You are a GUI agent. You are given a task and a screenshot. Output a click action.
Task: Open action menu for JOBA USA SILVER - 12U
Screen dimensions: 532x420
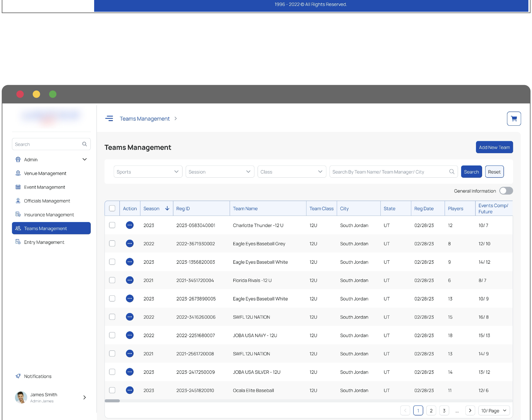(130, 372)
